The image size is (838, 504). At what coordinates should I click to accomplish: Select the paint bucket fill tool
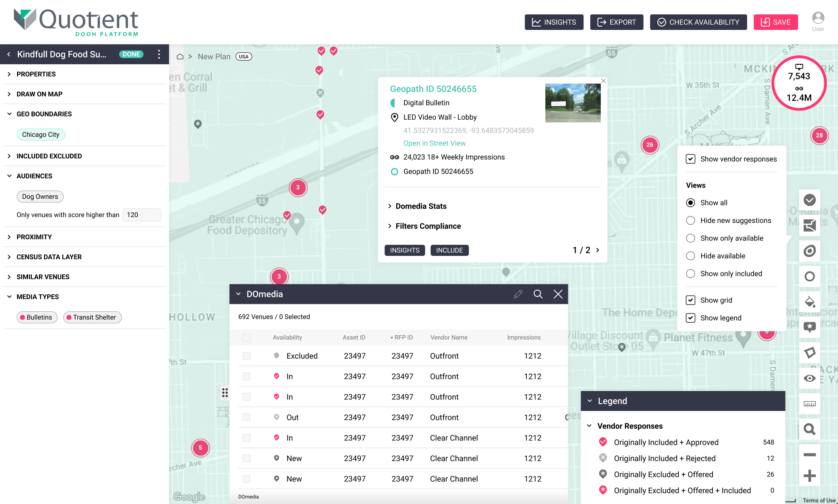(810, 302)
